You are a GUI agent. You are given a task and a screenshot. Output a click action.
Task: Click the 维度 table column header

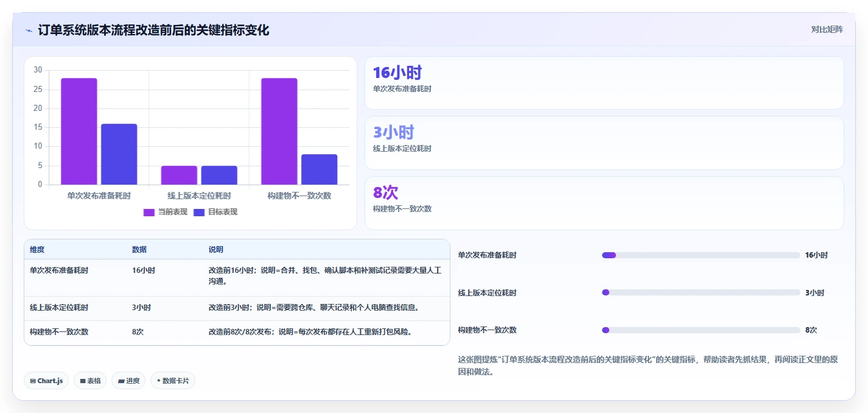coord(37,250)
